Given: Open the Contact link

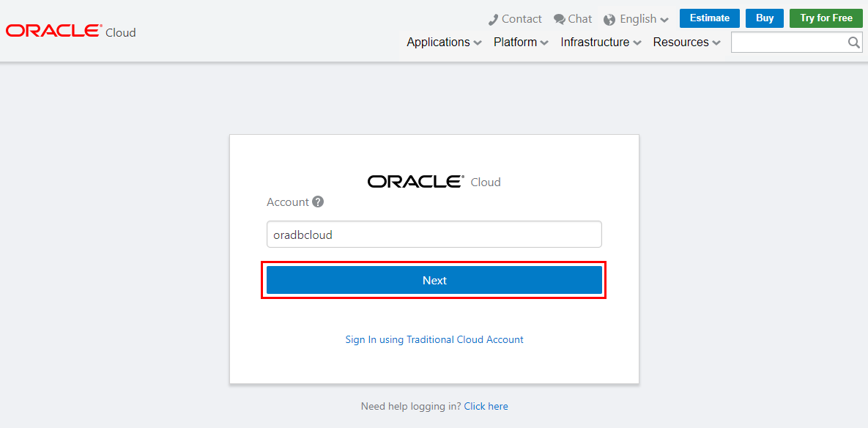Looking at the screenshot, I should coord(522,19).
